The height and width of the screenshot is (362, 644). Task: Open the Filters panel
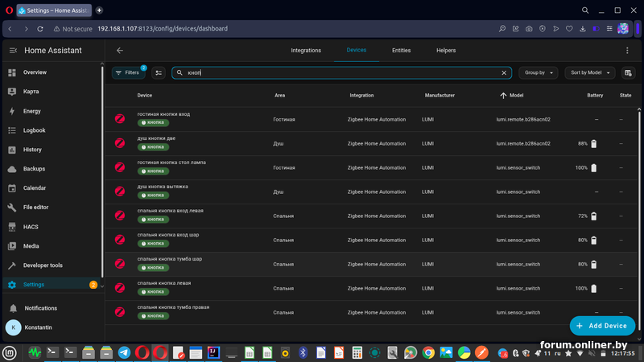point(128,72)
